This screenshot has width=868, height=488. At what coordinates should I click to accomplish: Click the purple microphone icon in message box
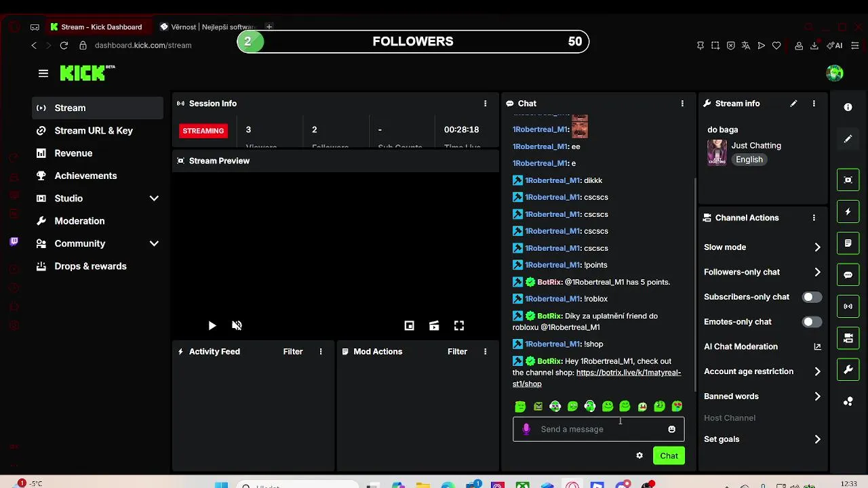pyautogui.click(x=526, y=429)
